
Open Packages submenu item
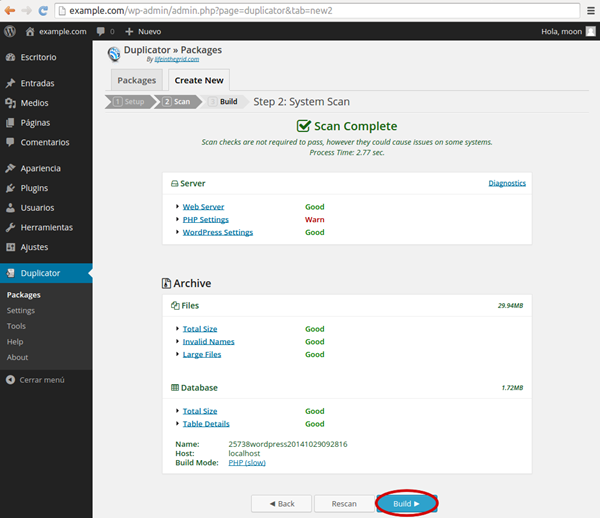click(x=24, y=295)
